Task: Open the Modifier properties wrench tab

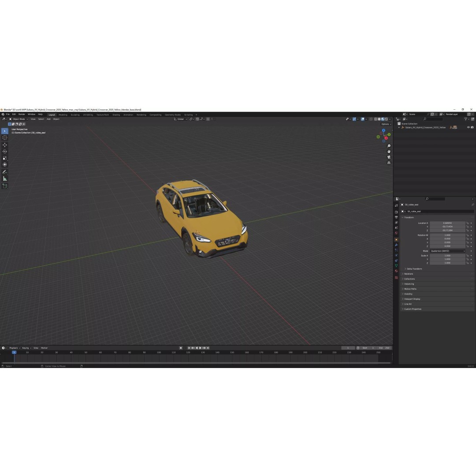Action: pos(396,245)
